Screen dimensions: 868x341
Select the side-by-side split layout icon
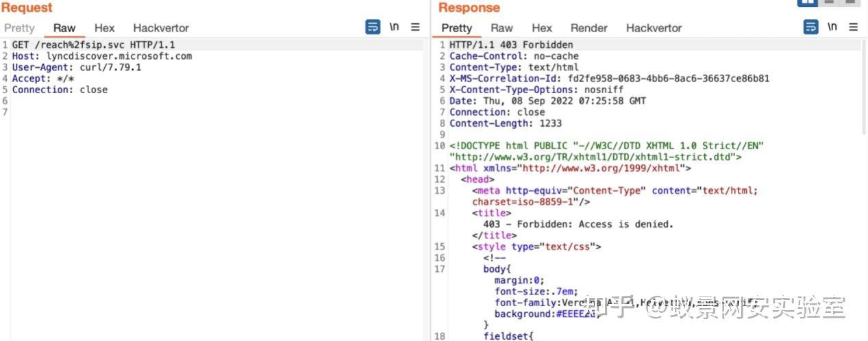point(808,2)
